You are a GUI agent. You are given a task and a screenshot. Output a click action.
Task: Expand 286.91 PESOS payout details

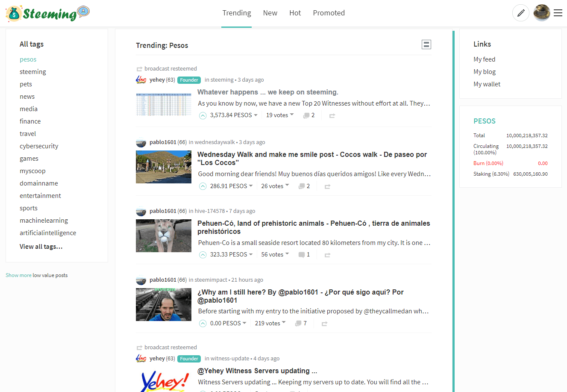pyautogui.click(x=231, y=186)
